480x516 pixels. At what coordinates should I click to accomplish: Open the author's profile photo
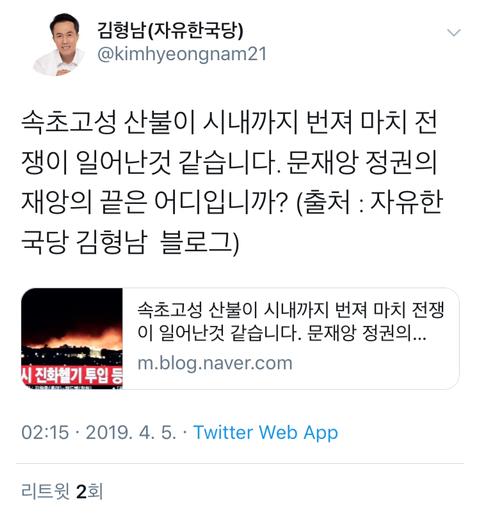tap(59, 44)
